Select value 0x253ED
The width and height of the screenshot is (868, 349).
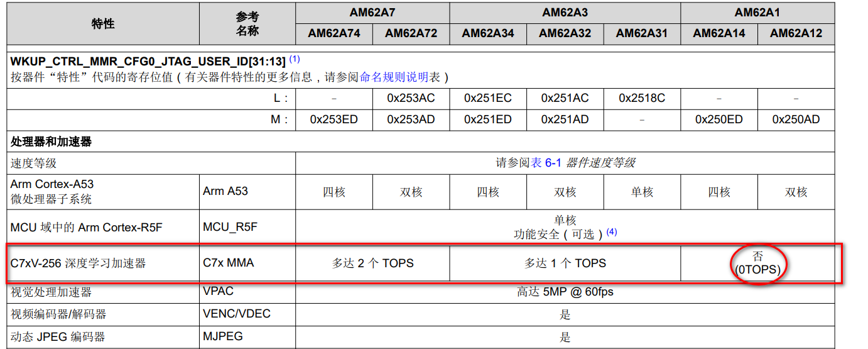tap(334, 119)
